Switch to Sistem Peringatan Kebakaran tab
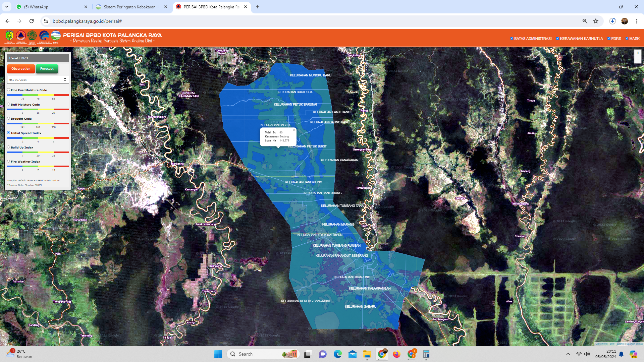Viewport: 644px width, 362px height. pyautogui.click(x=131, y=7)
